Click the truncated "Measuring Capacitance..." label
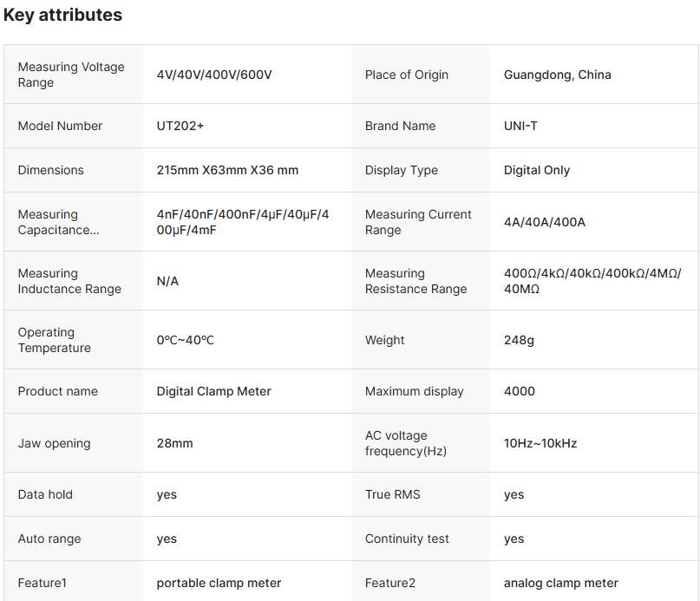The height and width of the screenshot is (601, 700). [58, 222]
